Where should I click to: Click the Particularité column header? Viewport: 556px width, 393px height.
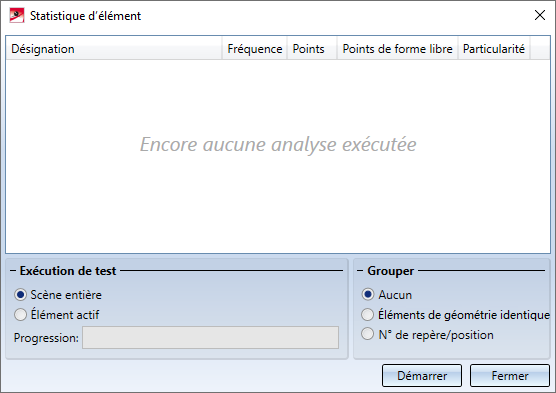[x=494, y=49]
